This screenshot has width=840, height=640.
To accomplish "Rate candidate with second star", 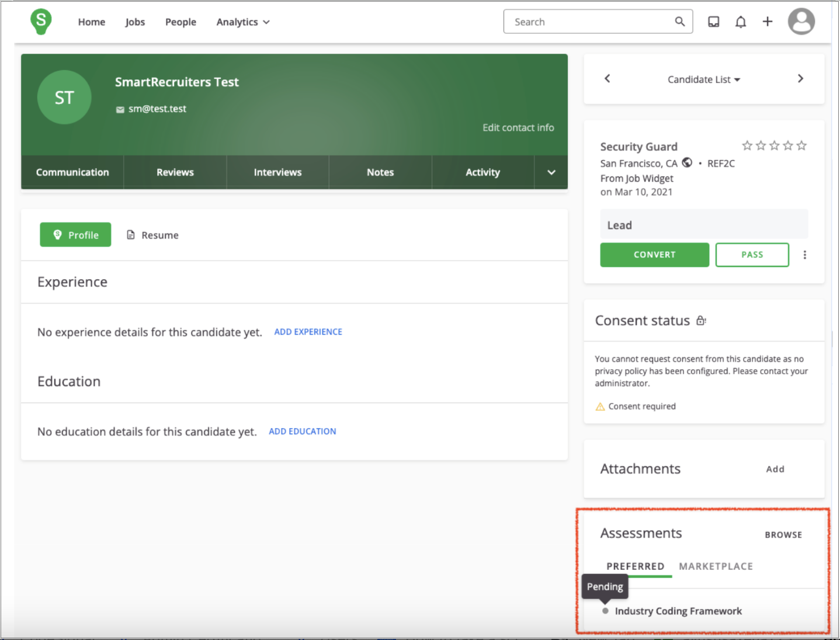I will click(761, 145).
